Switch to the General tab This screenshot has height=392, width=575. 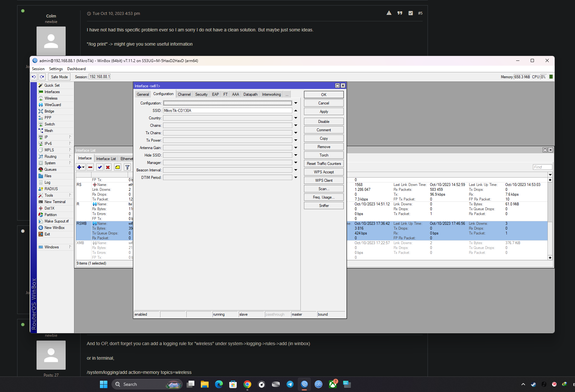pyautogui.click(x=143, y=94)
